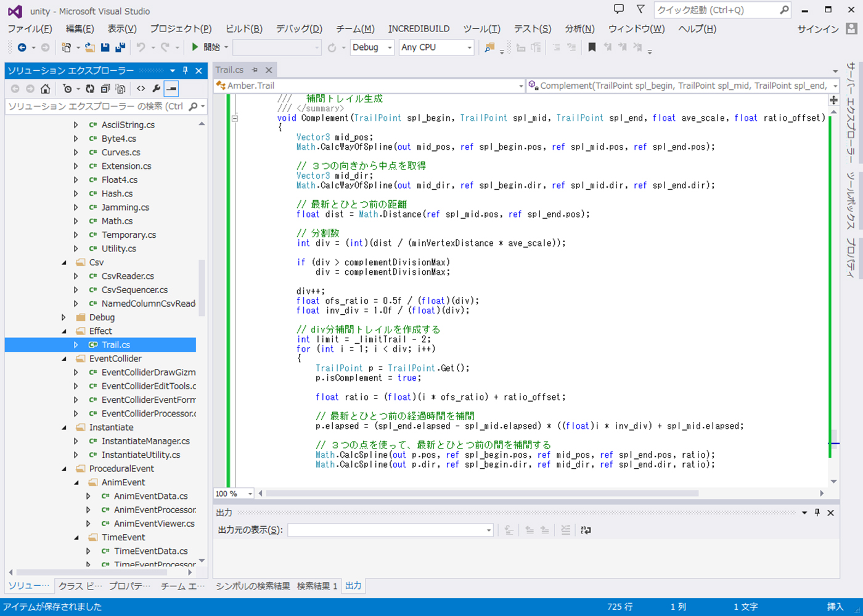Close the Trail.cs tab
Image resolution: width=863 pixels, height=616 pixels.
point(269,70)
